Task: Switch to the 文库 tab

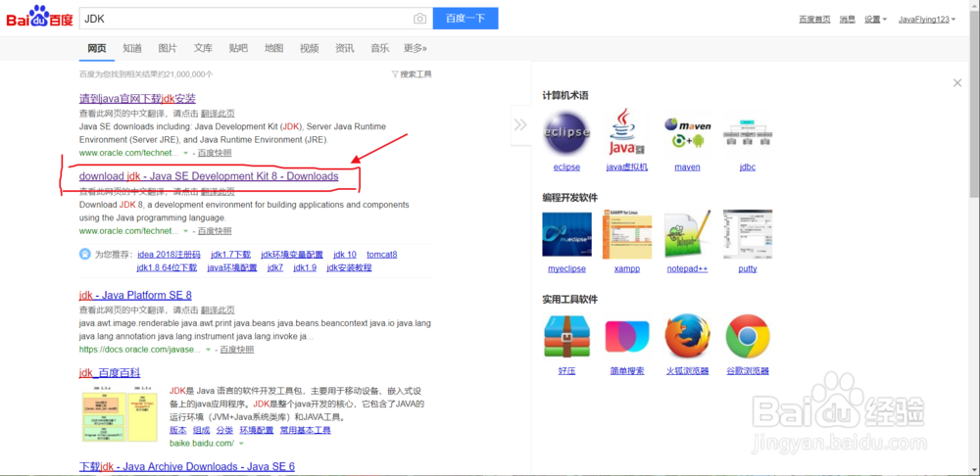Action: click(x=203, y=48)
